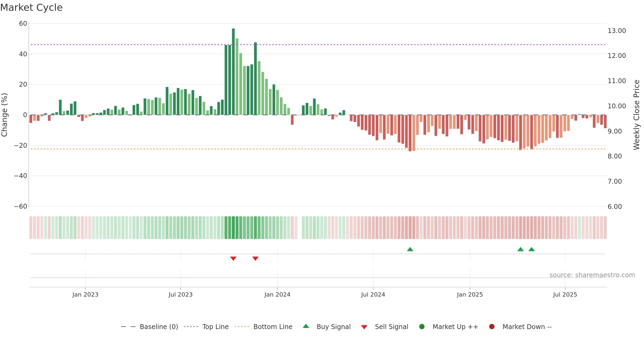This screenshot has width=644, height=362.
Task: Click the Change (%) axis title
Action: tap(4, 115)
